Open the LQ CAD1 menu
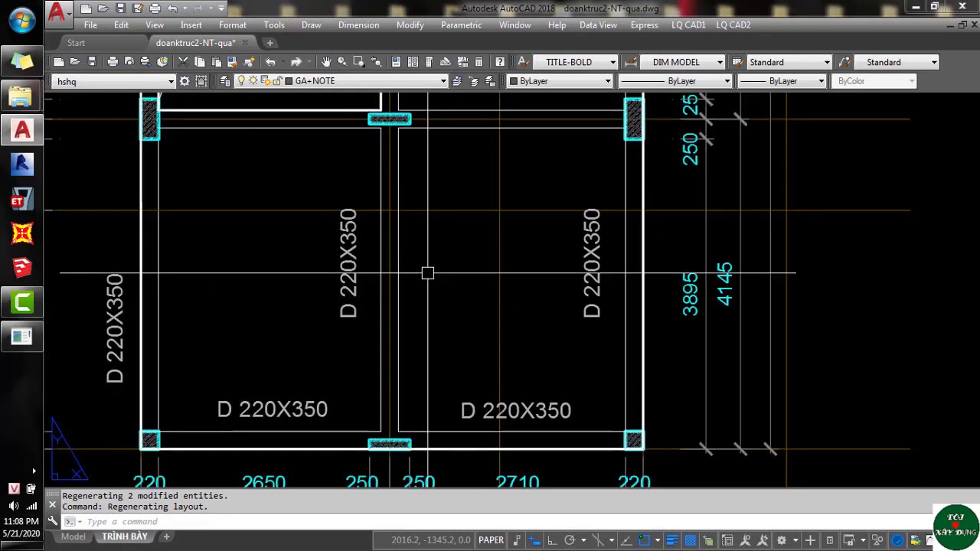 coord(688,25)
